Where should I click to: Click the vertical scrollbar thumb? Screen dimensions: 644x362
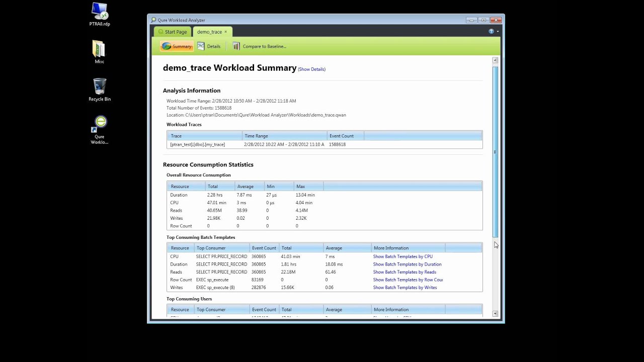click(x=495, y=152)
